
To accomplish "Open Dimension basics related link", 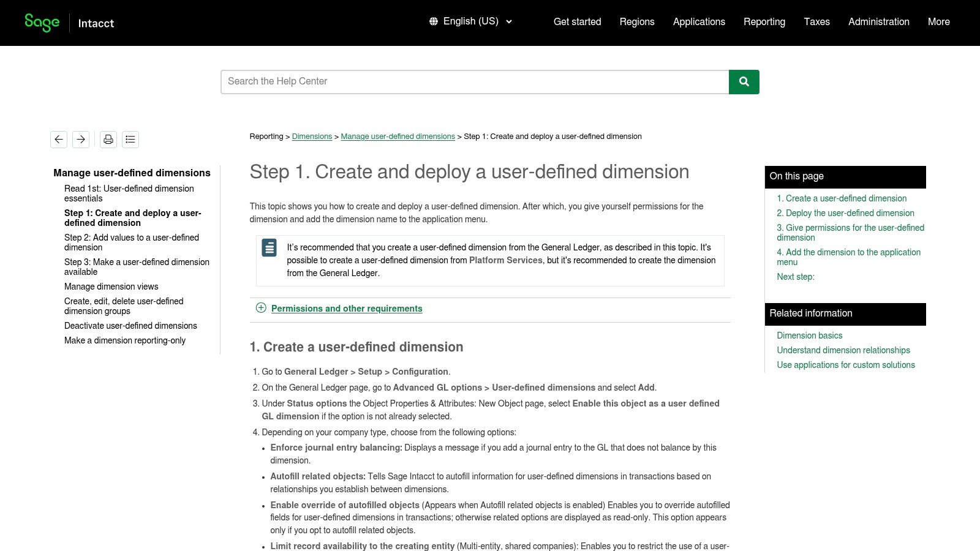I will click(x=809, y=335).
